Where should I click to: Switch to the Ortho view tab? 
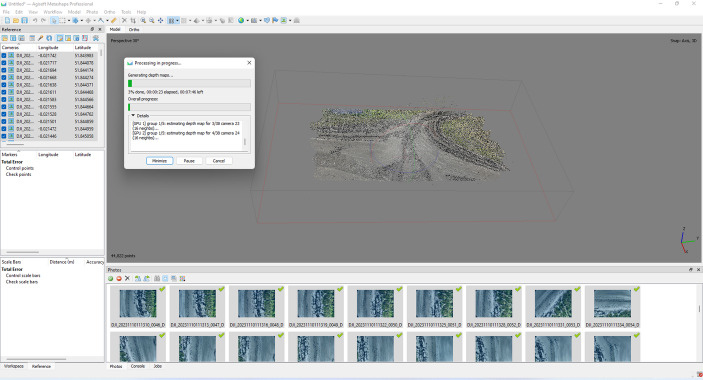(134, 29)
